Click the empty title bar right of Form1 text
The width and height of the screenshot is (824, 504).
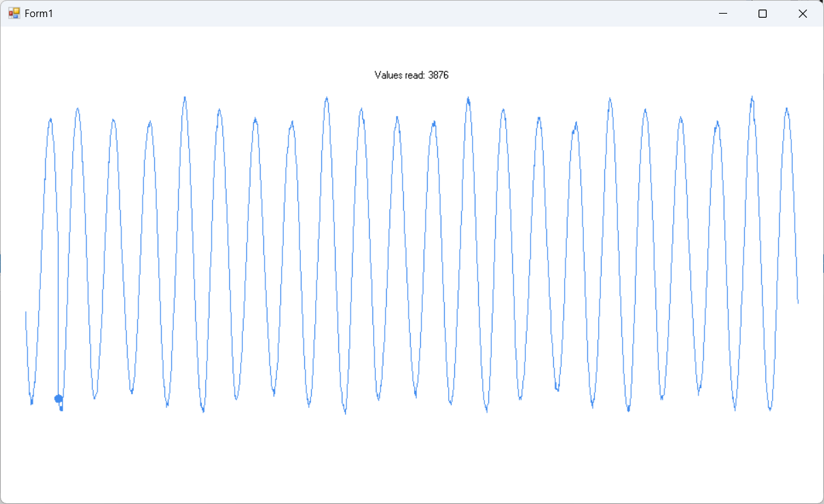click(x=341, y=14)
